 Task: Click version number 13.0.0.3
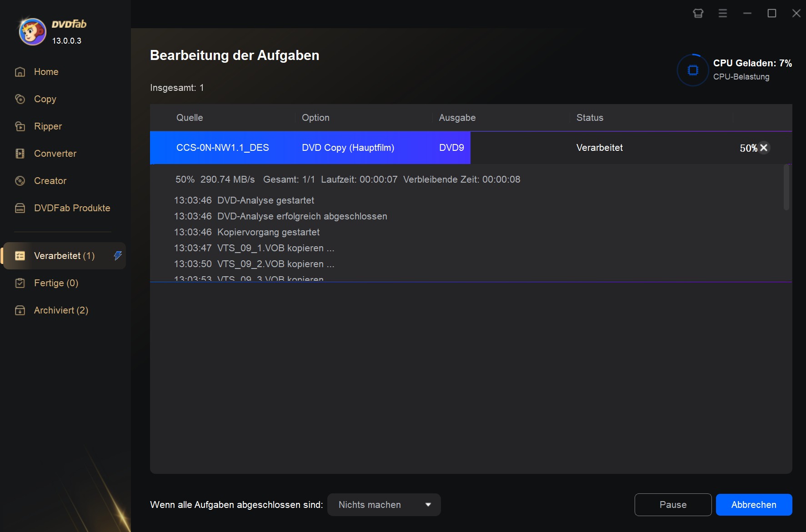coord(67,41)
